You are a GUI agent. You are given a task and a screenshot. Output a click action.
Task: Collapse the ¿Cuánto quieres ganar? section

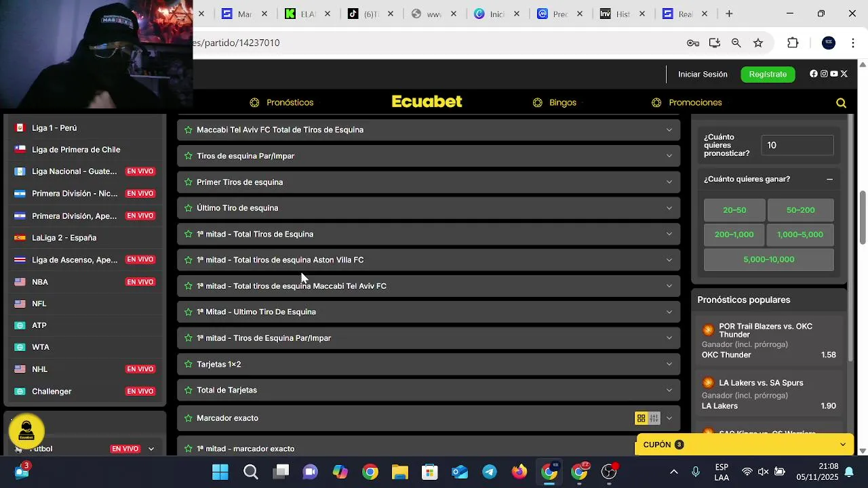(829, 179)
